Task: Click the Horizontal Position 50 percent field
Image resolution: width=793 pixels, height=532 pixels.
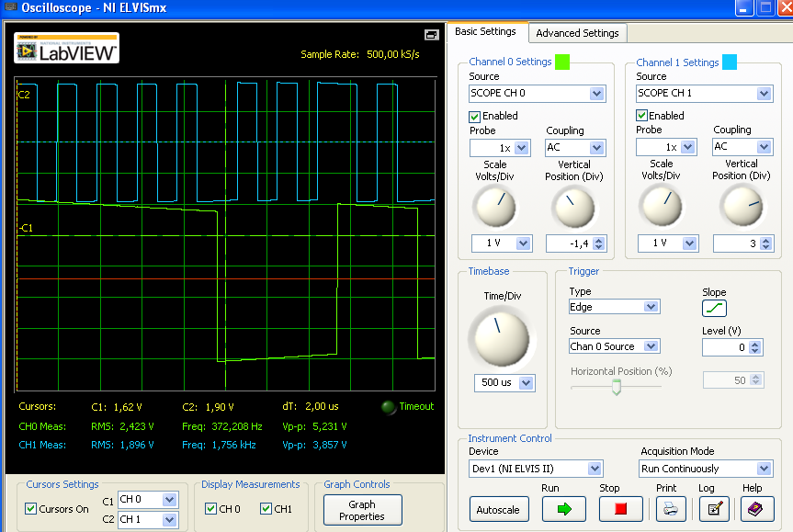Action: (x=727, y=380)
